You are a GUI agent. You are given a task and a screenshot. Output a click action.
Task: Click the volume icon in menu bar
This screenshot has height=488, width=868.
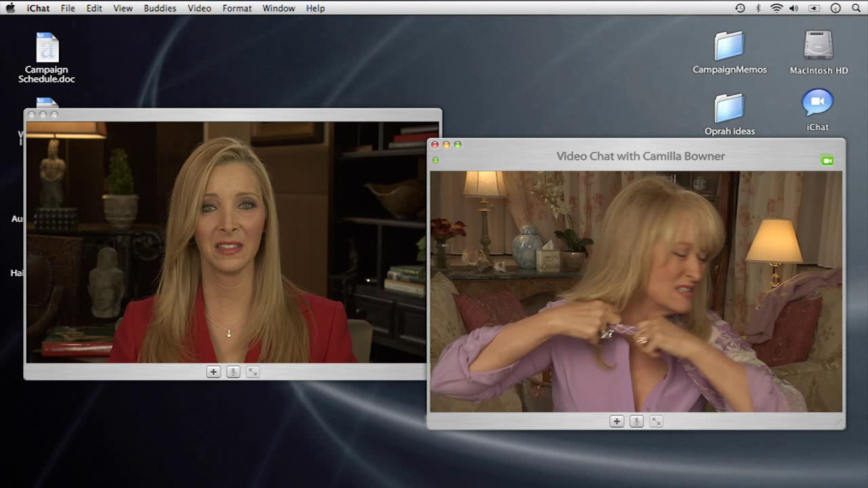[794, 8]
